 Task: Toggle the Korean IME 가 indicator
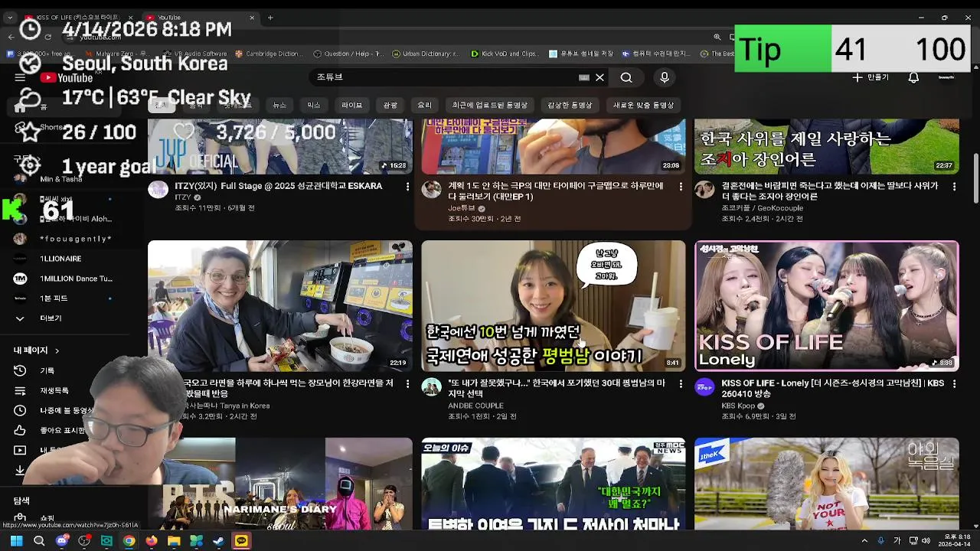click(897, 541)
